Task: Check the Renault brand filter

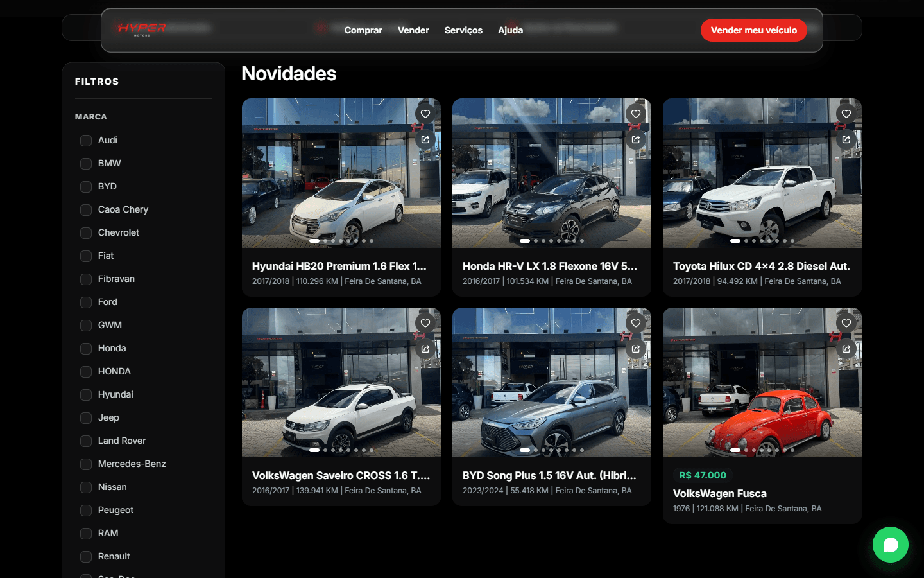Action: pos(86,557)
